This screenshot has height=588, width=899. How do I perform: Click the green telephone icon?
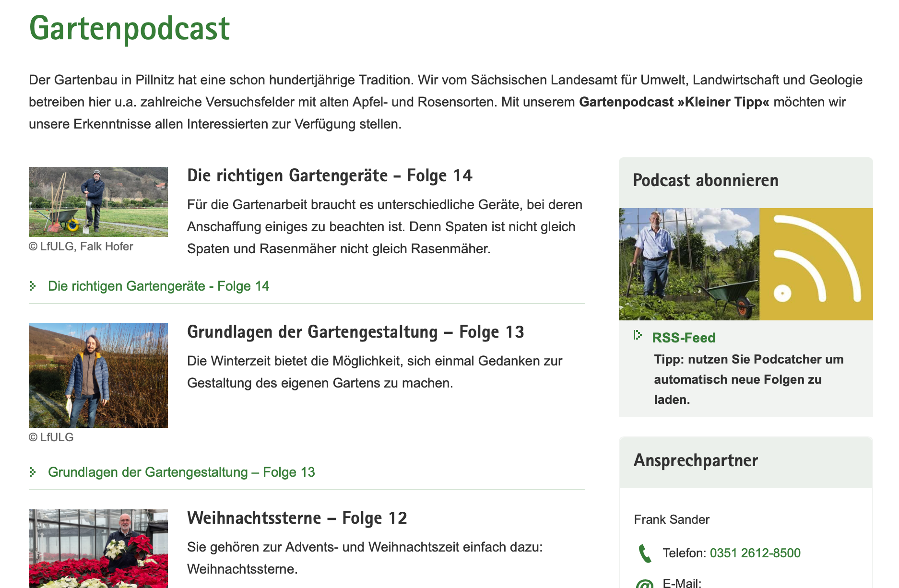point(645,553)
